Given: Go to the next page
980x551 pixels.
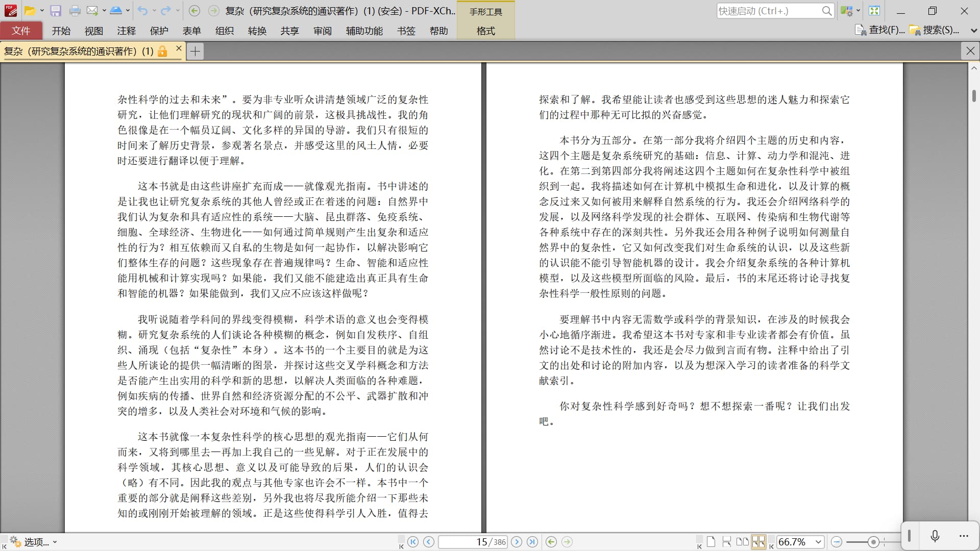Looking at the screenshot, I should 517,542.
